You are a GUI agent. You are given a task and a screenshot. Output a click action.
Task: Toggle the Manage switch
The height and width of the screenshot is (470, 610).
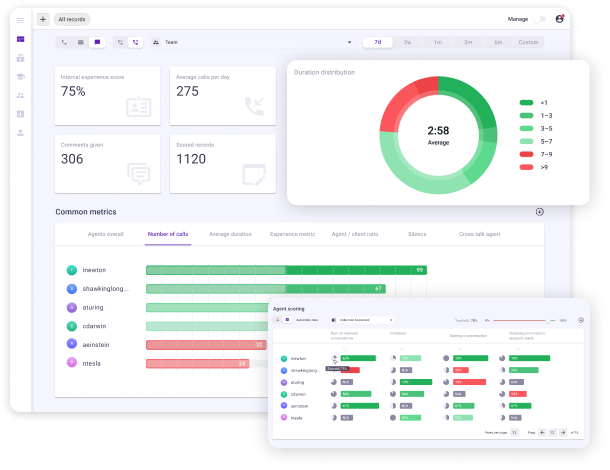pos(540,18)
